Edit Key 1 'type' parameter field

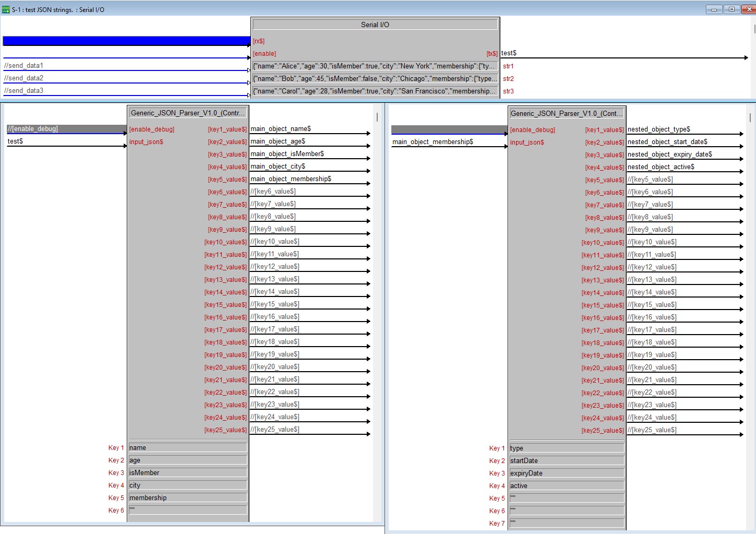coord(567,448)
